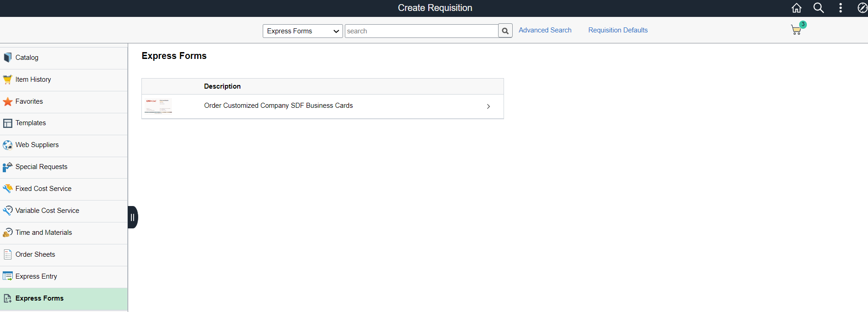Select Favorites in the side menu
The height and width of the screenshot is (312, 868).
pos(64,102)
